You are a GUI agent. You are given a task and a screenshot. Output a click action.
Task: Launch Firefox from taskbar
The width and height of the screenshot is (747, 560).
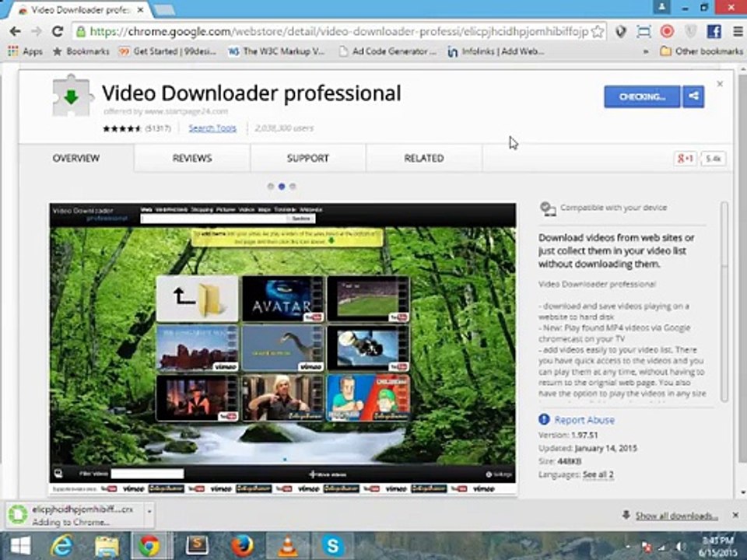[x=243, y=546]
